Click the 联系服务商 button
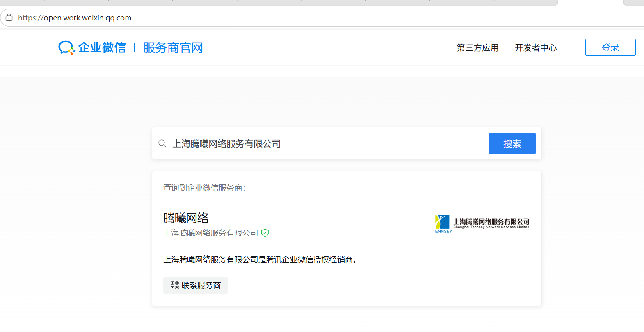Image resolution: width=644 pixels, height=332 pixels. tap(195, 285)
